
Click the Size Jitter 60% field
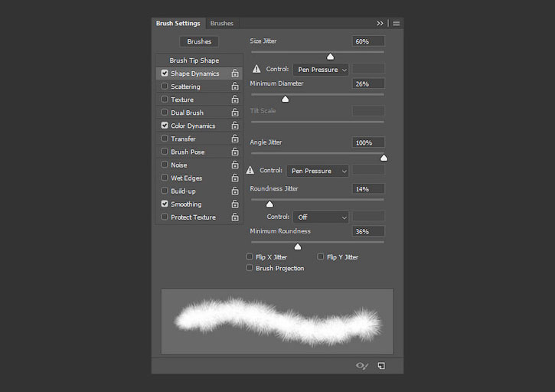tap(368, 41)
